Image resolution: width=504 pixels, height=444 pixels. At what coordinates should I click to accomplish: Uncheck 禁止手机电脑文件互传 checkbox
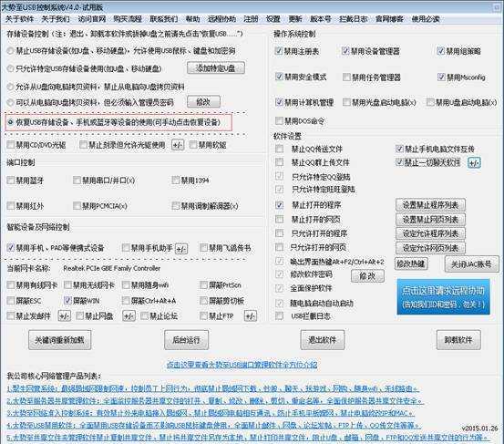point(399,149)
